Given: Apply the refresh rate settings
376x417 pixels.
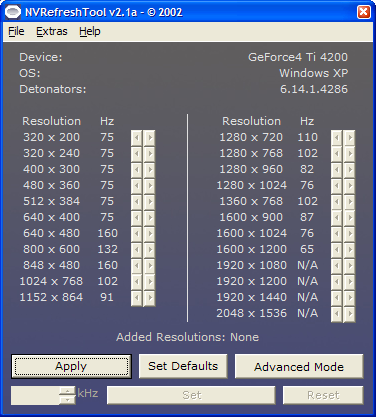Looking at the screenshot, I should 71,366.
